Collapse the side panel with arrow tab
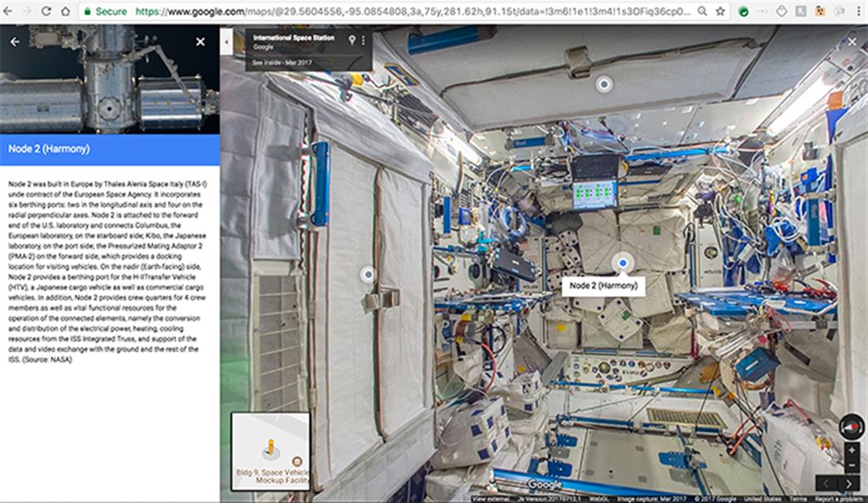The image size is (868, 503). pos(226,41)
